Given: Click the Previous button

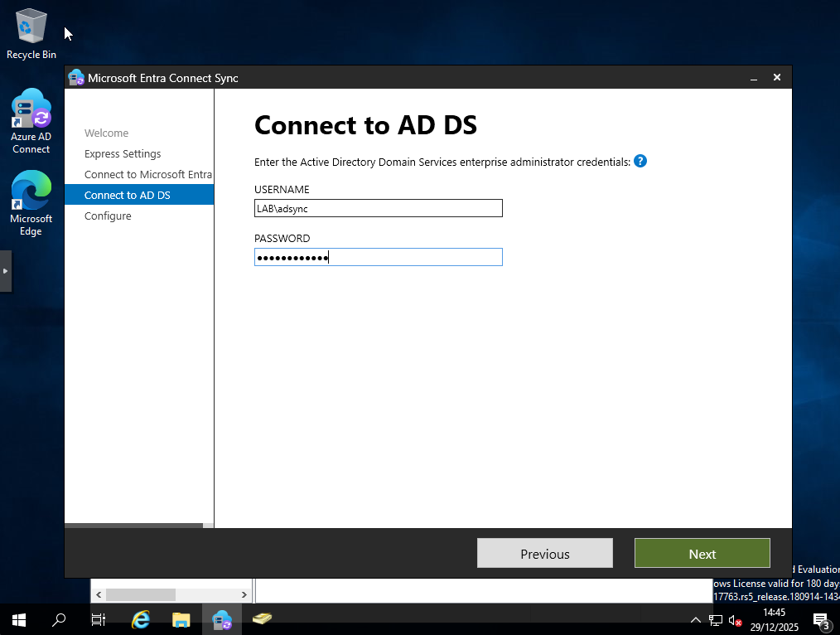Looking at the screenshot, I should coord(544,553).
